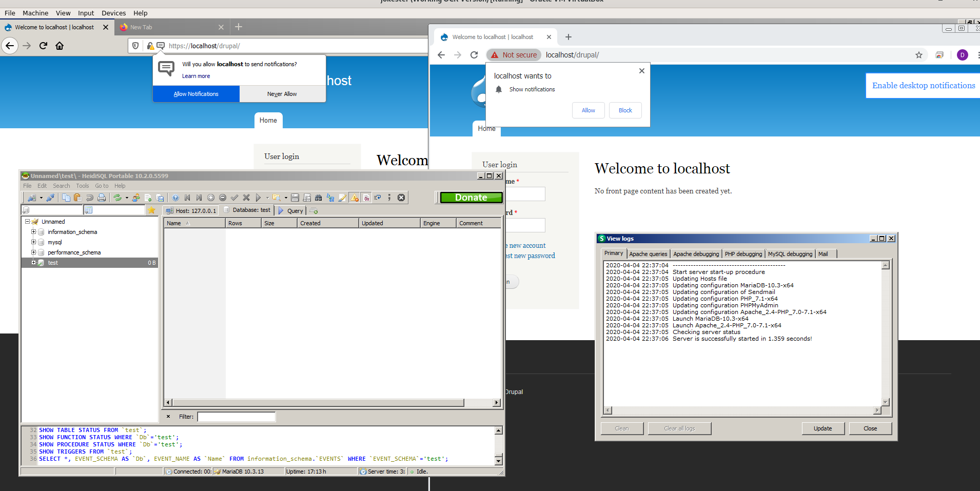Click gold star favorites icon in HeidiSQL
The width and height of the screenshot is (980, 491).
[151, 210]
